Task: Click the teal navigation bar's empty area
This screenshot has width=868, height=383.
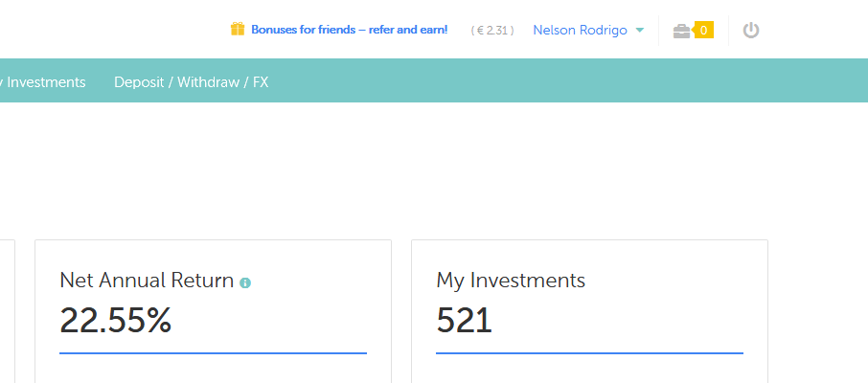Action: (x=575, y=82)
